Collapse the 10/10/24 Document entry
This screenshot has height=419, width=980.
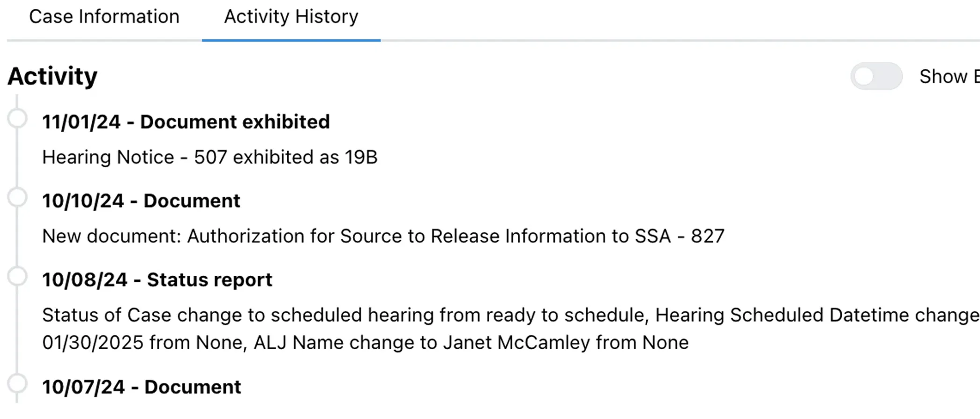141,200
